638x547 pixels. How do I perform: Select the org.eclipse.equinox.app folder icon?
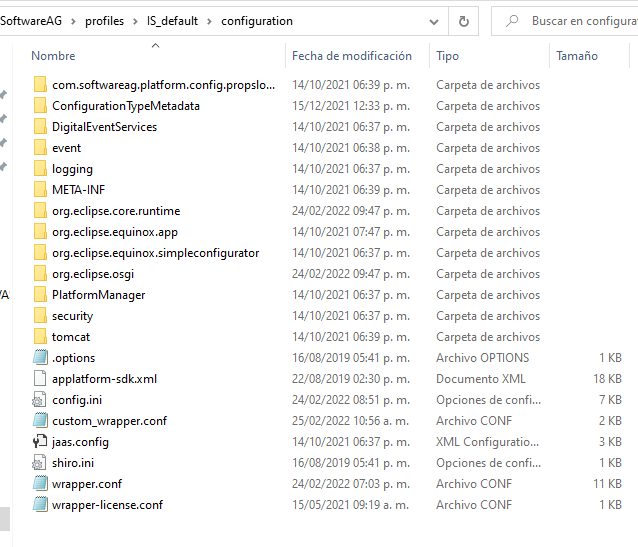point(40,232)
